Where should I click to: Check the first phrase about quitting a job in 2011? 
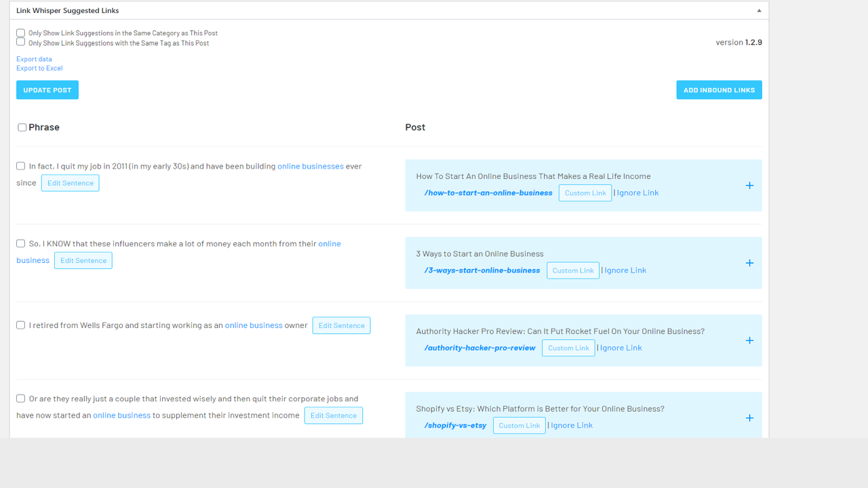click(20, 166)
